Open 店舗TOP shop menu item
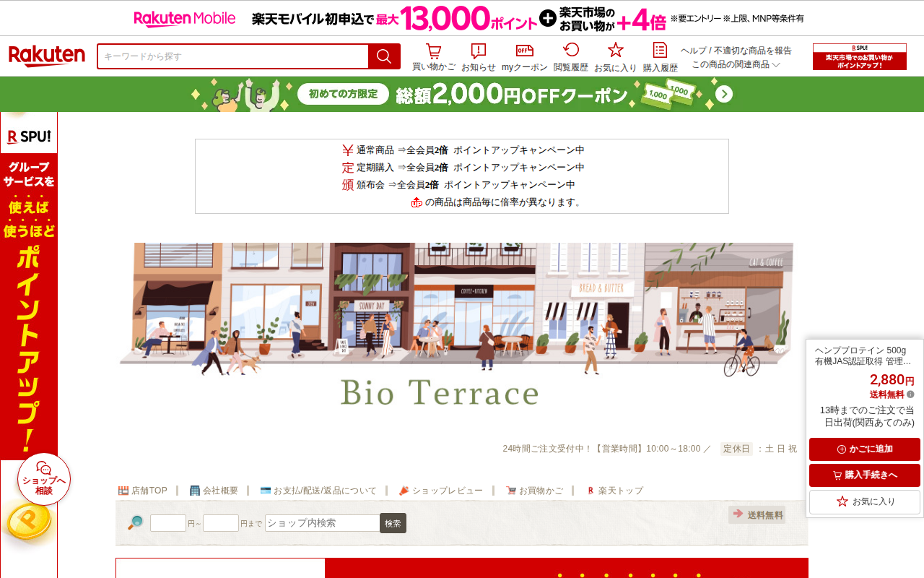 click(143, 491)
